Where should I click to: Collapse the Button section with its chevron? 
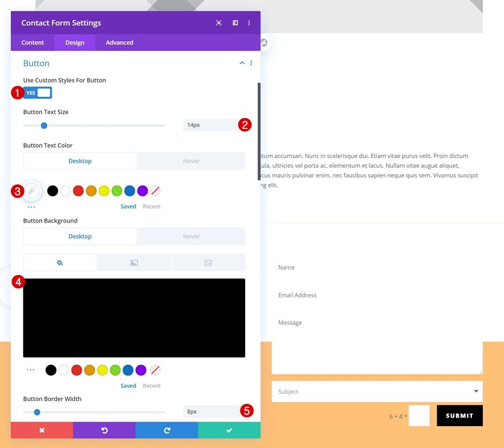[242, 63]
